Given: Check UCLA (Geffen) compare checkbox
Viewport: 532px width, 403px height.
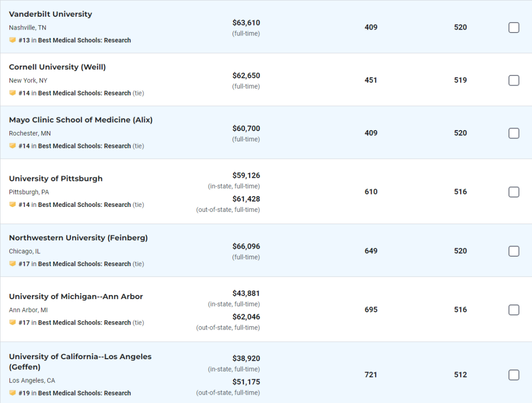Looking at the screenshot, I should 514,375.
